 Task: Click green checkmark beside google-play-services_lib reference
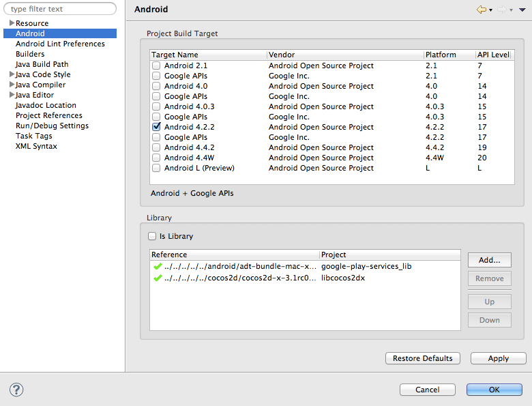tap(158, 267)
